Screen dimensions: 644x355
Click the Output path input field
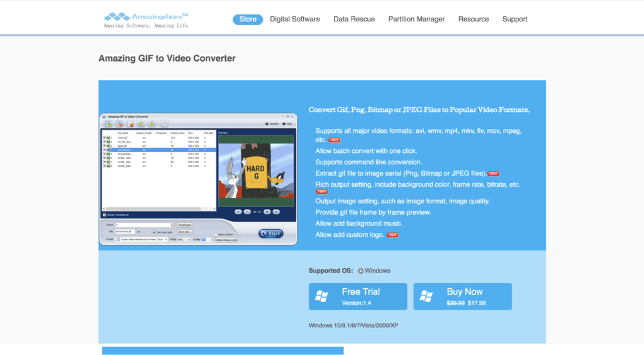[143, 225]
